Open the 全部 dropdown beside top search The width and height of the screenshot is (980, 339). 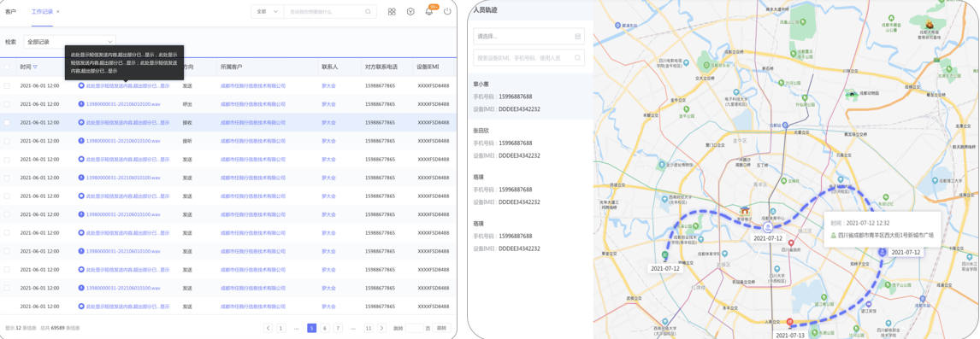[x=267, y=11]
